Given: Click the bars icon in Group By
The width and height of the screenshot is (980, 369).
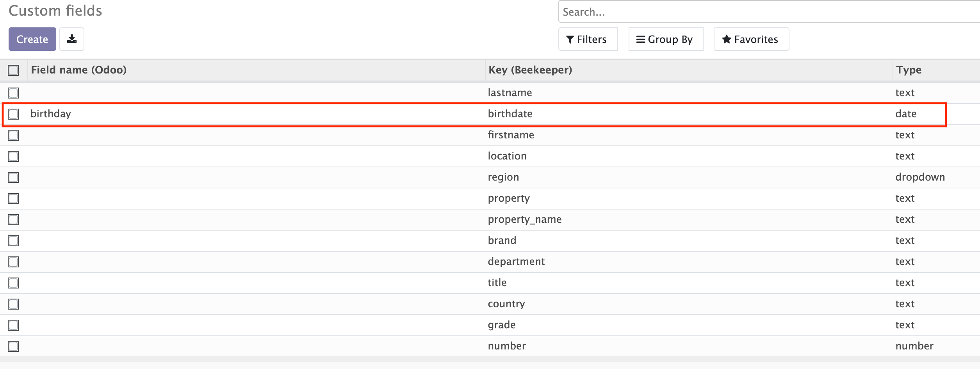Looking at the screenshot, I should click(640, 39).
